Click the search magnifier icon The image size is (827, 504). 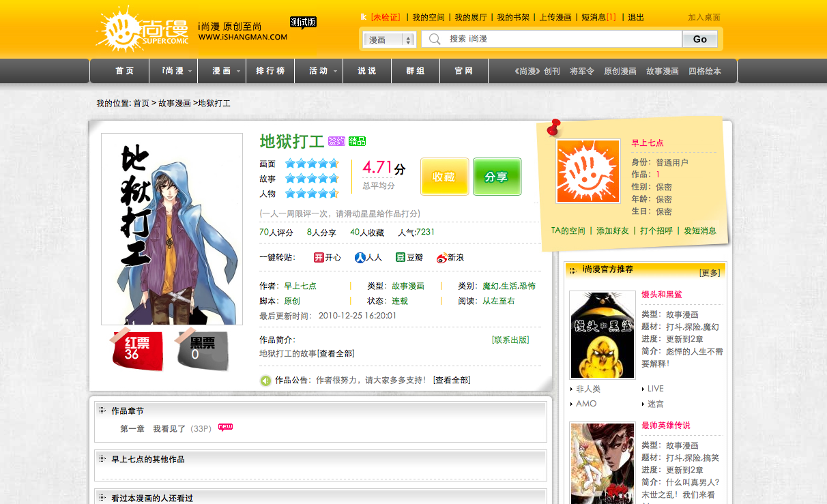(435, 40)
